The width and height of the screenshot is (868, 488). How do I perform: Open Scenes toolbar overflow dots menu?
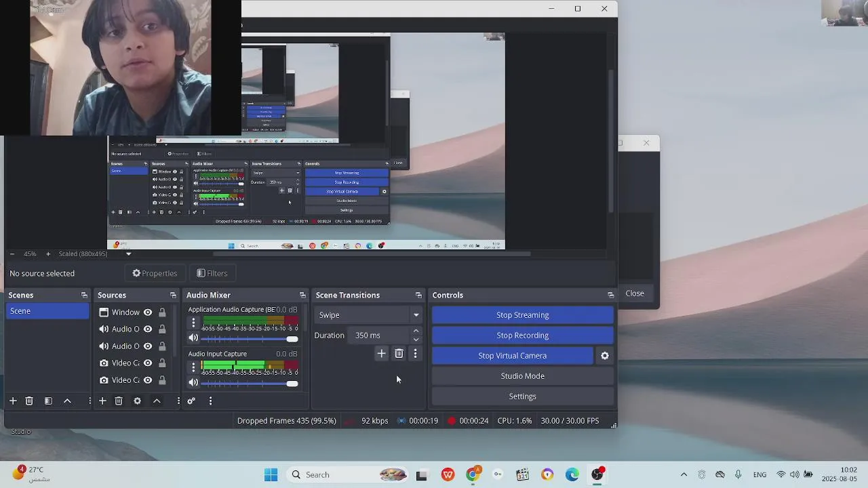point(90,401)
